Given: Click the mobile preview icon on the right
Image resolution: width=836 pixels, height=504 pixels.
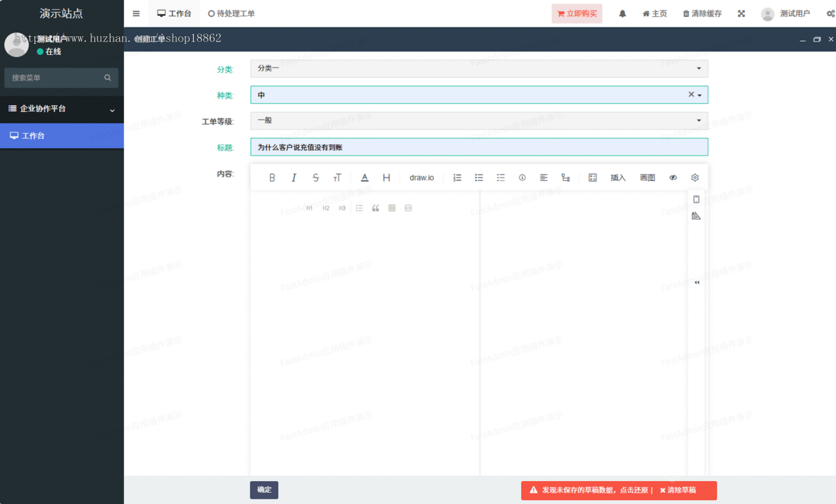Looking at the screenshot, I should point(696,200).
